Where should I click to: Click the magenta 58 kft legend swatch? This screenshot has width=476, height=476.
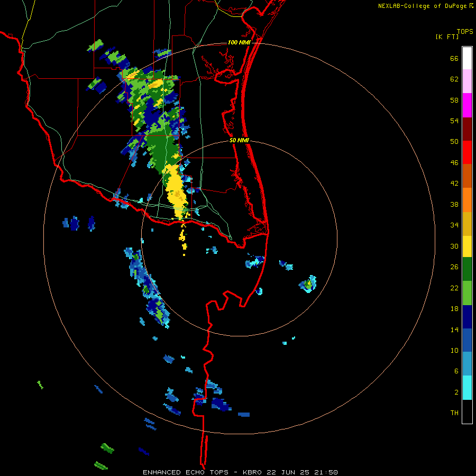[467, 105]
